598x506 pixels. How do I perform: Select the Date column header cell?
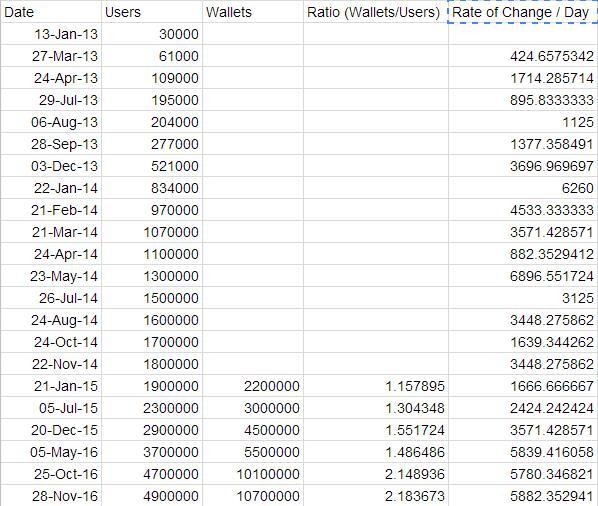pyautogui.click(x=51, y=12)
